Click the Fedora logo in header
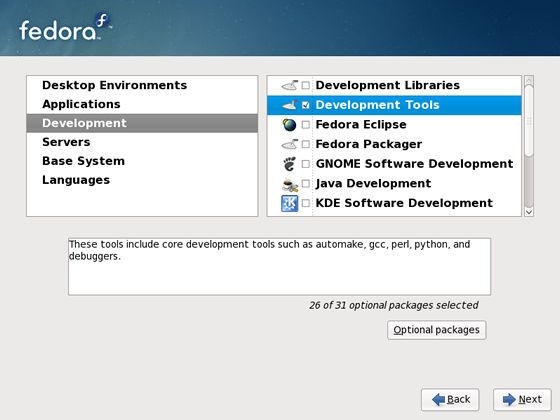 65,28
